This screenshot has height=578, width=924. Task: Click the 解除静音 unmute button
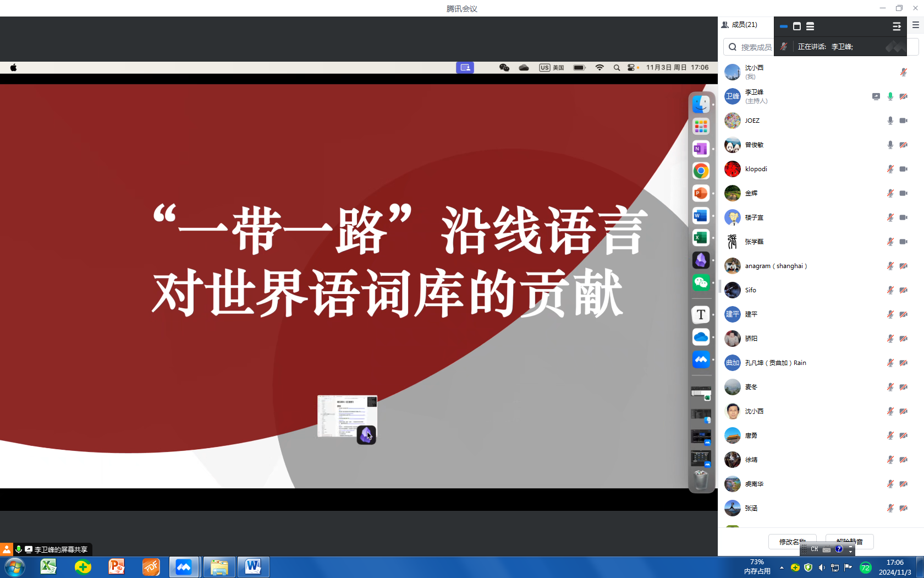(x=850, y=542)
